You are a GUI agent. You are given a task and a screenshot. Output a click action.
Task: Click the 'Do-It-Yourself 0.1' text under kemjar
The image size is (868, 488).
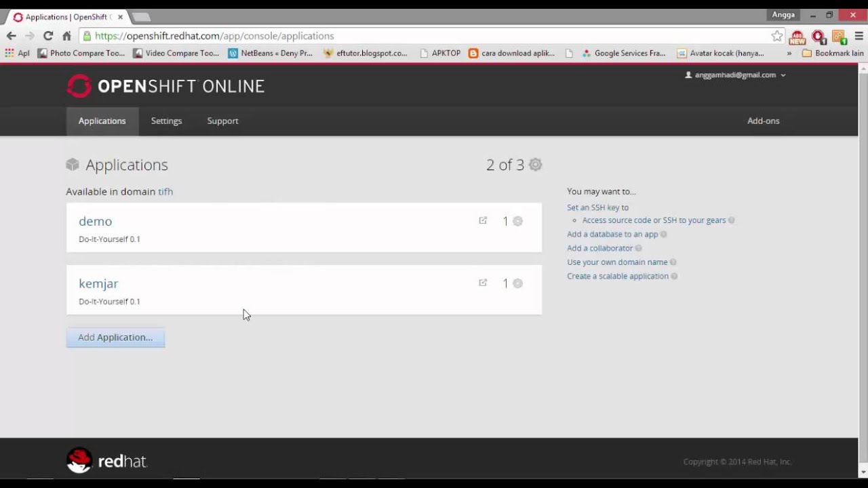point(109,302)
